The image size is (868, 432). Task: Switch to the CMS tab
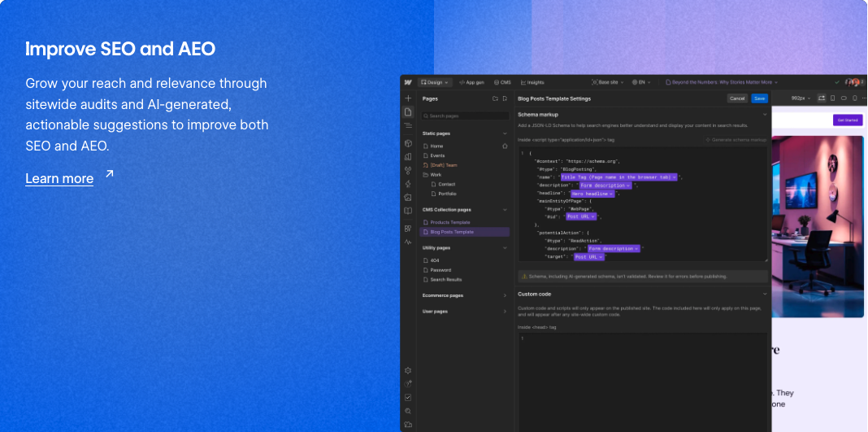click(502, 82)
